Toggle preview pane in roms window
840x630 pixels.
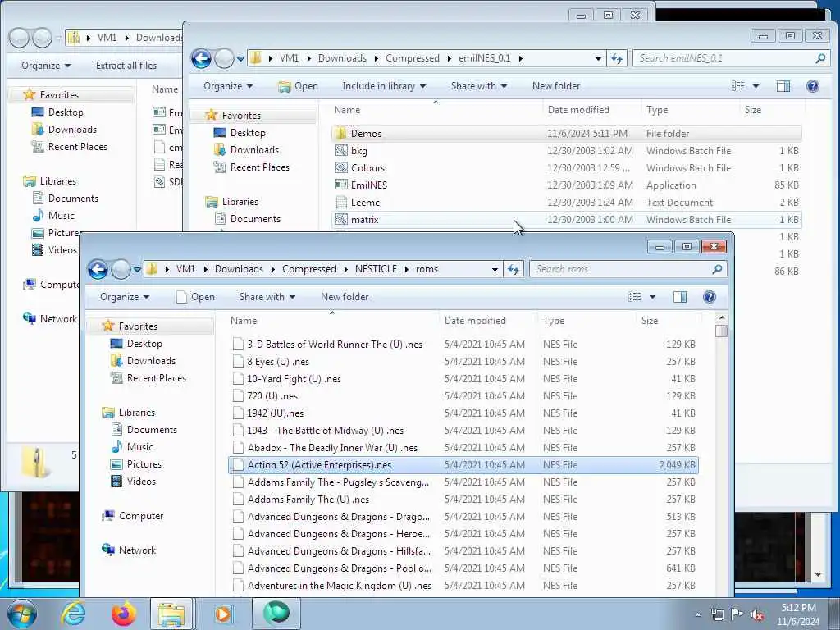coord(680,297)
